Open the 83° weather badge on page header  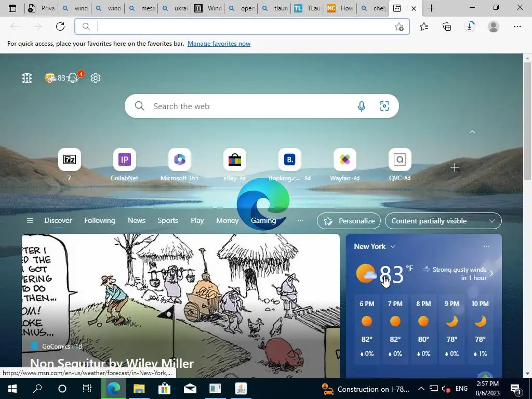point(56,78)
